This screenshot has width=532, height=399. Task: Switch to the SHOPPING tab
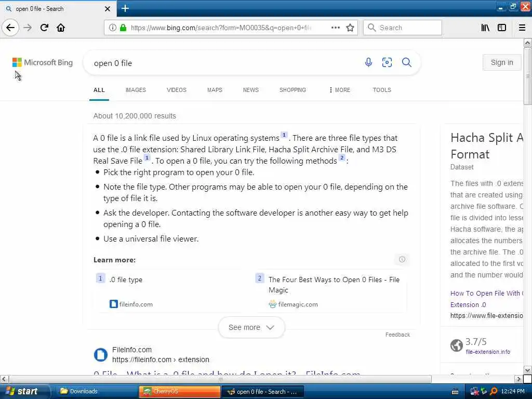[x=292, y=90]
